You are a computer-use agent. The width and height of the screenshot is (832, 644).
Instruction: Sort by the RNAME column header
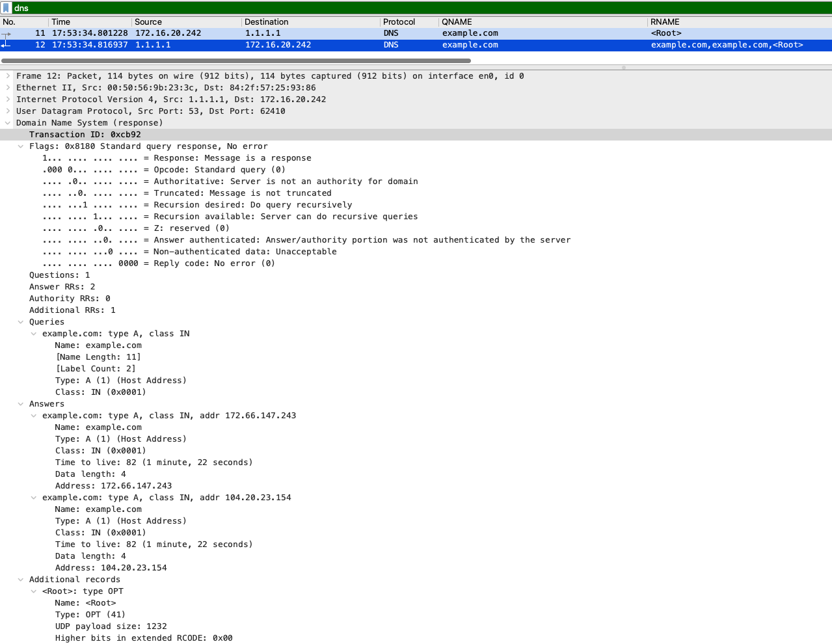[740, 21]
